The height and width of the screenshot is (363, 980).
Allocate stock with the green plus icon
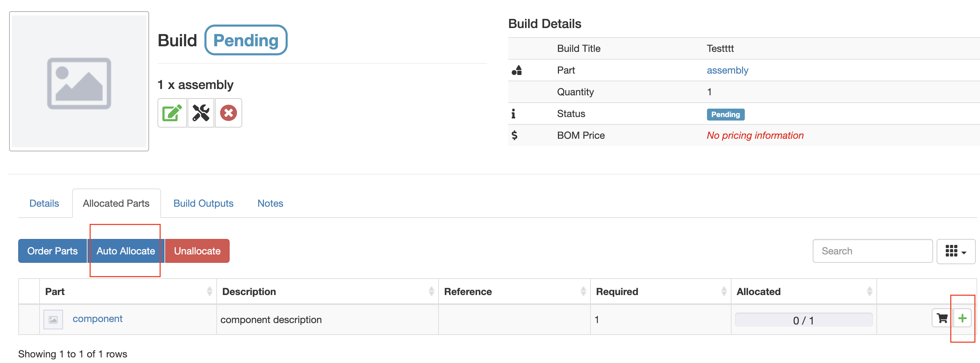962,319
